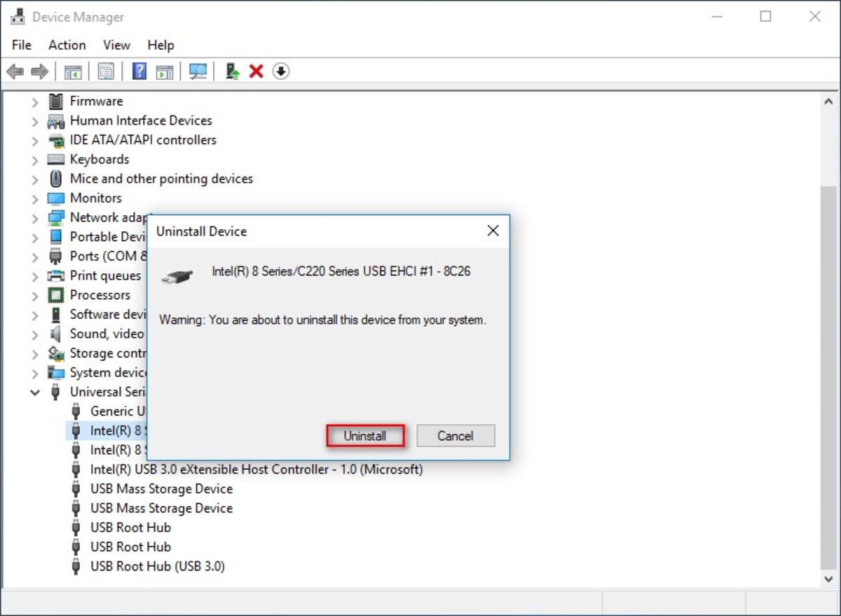Viewport: 841px width, 616px height.
Task: Click the back arrow in toolbar
Action: [15, 71]
